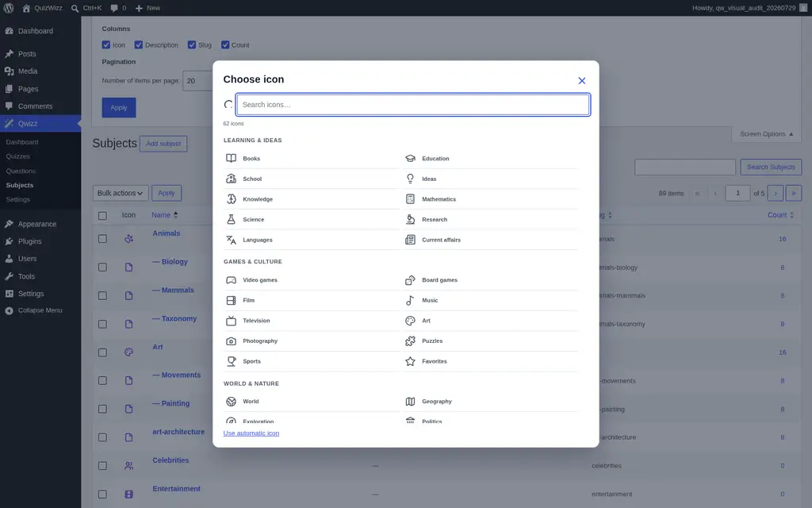The height and width of the screenshot is (508, 812).
Task: Pick the Art palette icon in the dialog
Action: 490,321
